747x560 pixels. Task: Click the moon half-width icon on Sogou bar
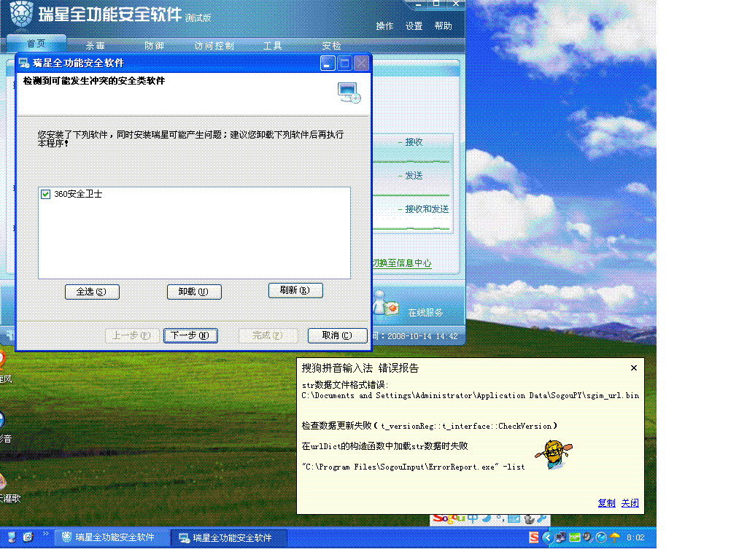point(487,518)
